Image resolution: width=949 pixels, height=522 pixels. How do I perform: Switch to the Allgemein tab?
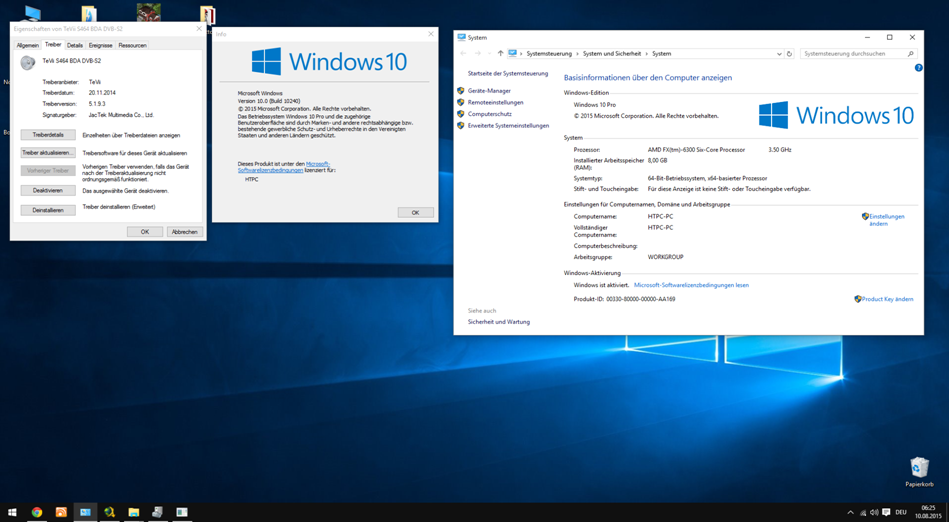tap(27, 45)
